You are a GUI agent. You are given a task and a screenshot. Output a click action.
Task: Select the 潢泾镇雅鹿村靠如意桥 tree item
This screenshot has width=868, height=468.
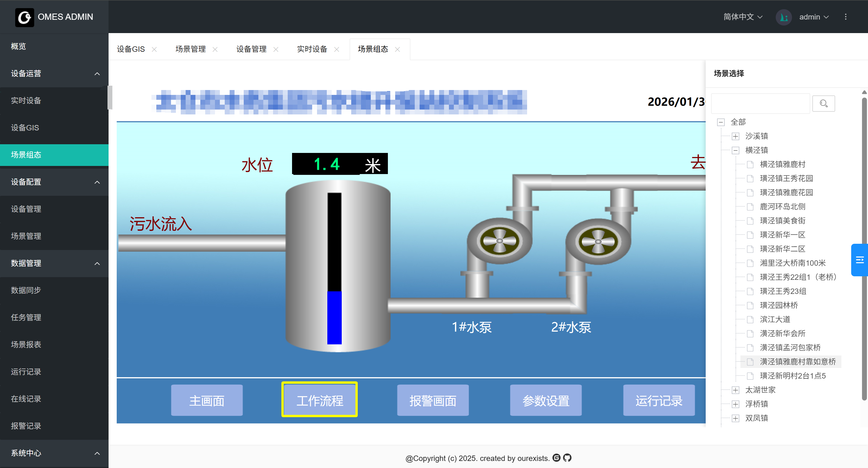pyautogui.click(x=797, y=362)
